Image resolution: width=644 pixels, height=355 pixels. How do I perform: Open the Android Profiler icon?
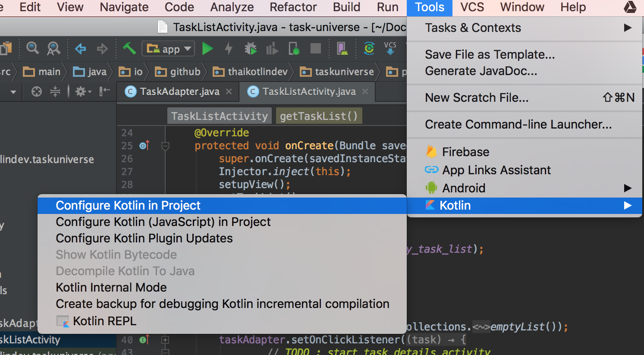[272, 48]
